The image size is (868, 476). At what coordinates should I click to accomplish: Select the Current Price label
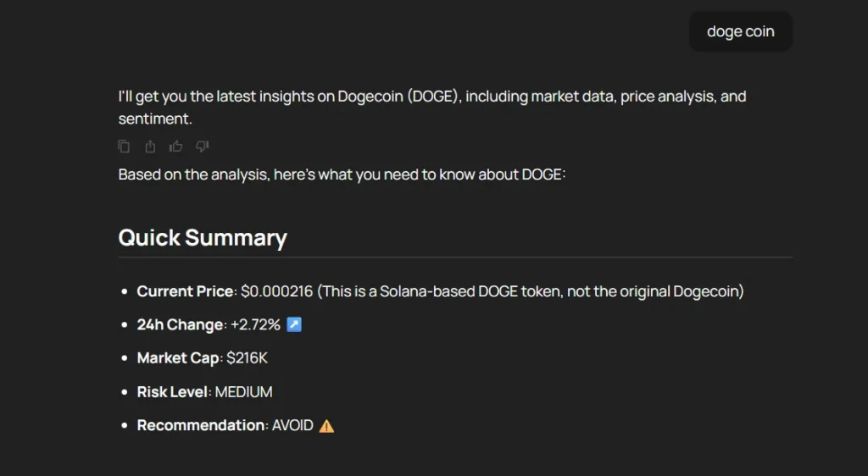(185, 291)
